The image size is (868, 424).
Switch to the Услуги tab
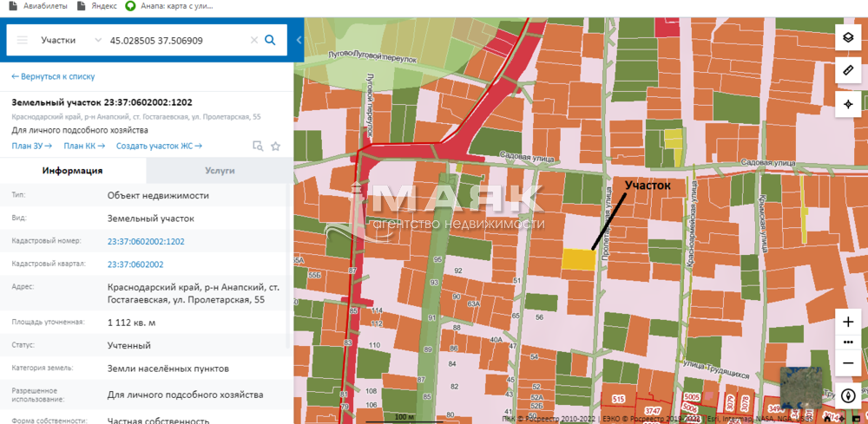click(218, 171)
